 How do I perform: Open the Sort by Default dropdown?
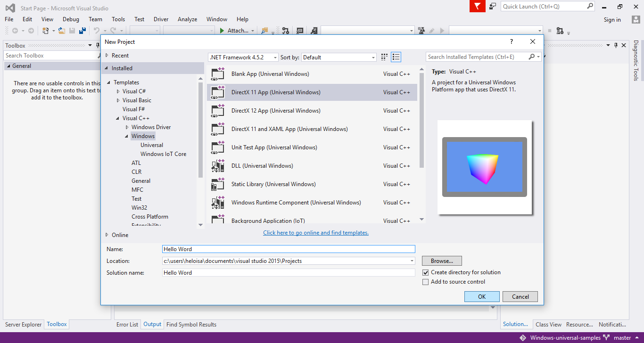(339, 57)
